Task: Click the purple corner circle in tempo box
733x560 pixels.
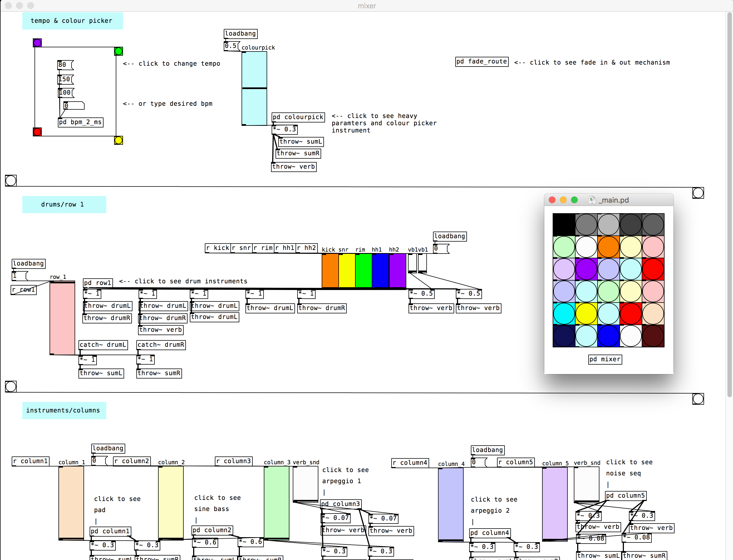Action: 37,43
